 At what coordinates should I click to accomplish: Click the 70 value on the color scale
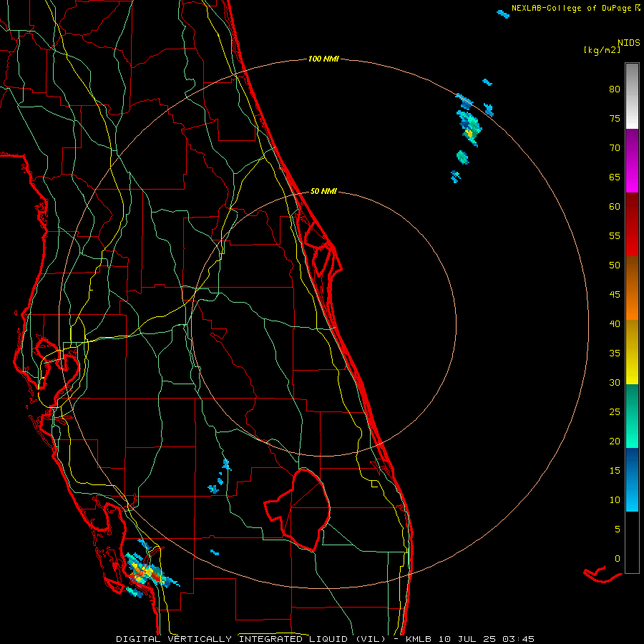615,148
